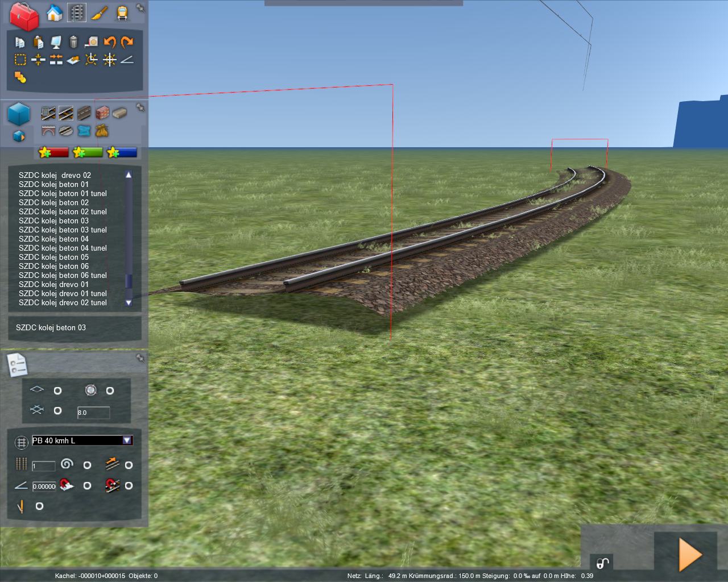Click the join tracks icon
This screenshot has width=728, height=582.
pos(56,59)
